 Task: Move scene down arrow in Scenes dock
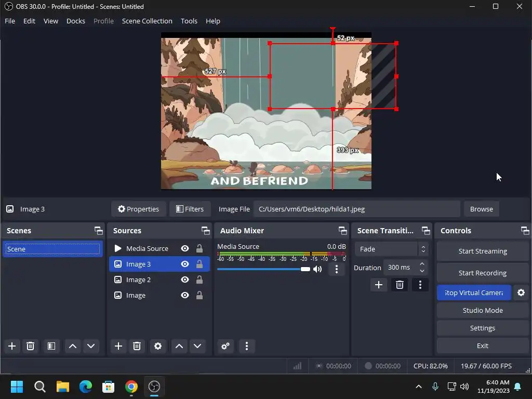91,346
